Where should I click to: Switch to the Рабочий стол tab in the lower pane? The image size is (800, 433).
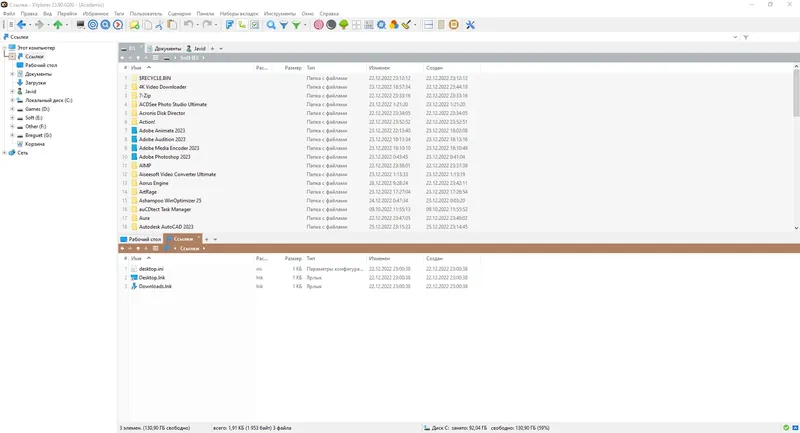coord(141,239)
